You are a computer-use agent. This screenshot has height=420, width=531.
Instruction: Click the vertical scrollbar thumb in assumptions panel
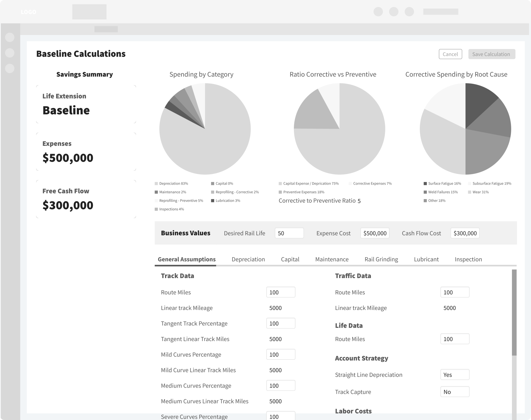514,312
